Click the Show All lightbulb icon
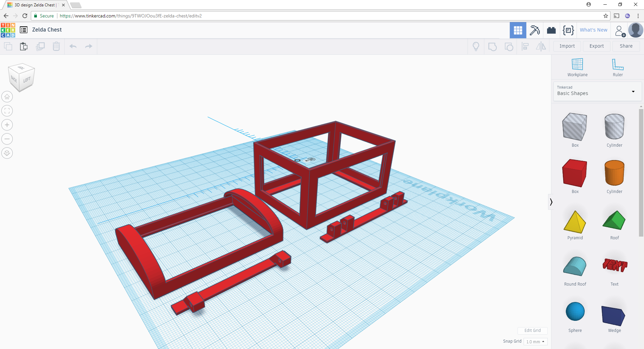The height and width of the screenshot is (349, 644). [476, 46]
